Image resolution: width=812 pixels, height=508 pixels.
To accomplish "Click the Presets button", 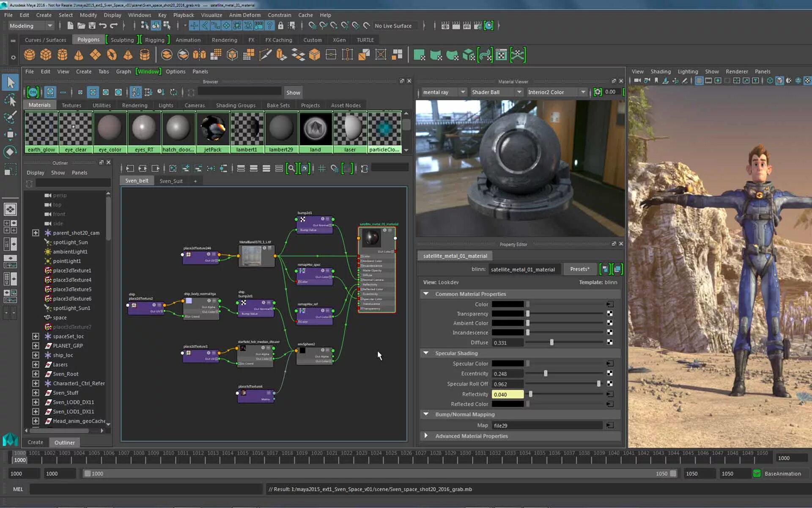I will [579, 269].
